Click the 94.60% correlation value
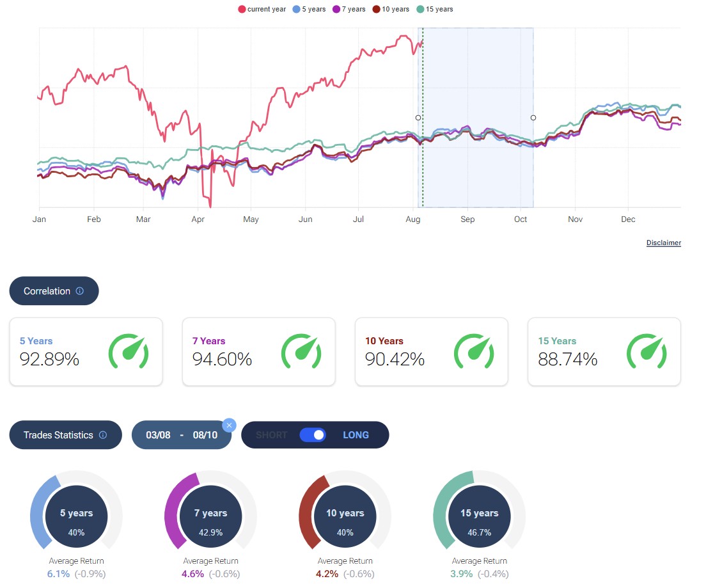The width and height of the screenshot is (706, 588). click(x=222, y=359)
